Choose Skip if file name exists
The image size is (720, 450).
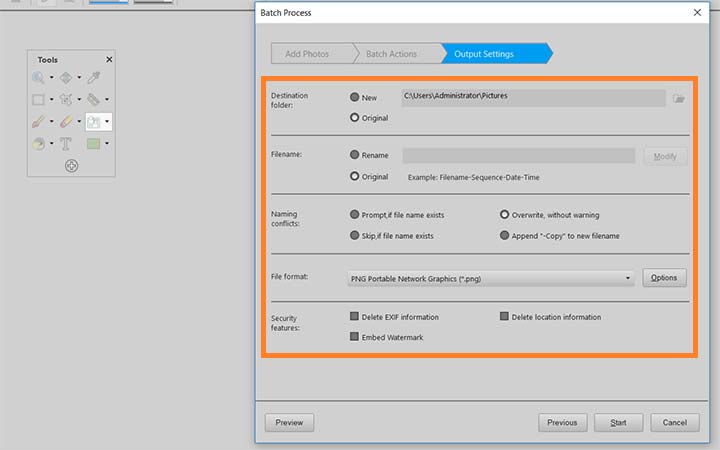pyautogui.click(x=354, y=235)
